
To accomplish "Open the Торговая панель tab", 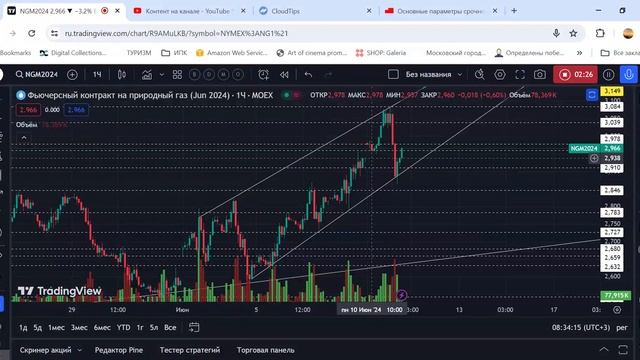I will pyautogui.click(x=266, y=350).
